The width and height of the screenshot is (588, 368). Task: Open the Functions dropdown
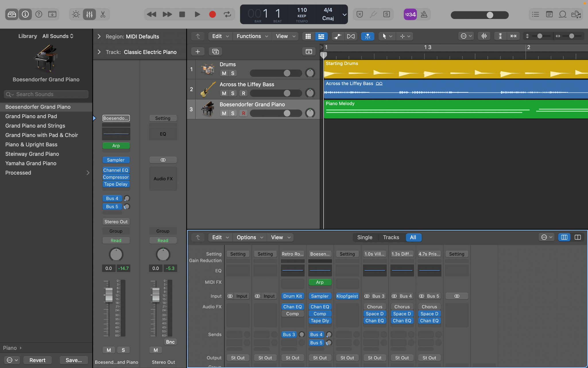(252, 36)
